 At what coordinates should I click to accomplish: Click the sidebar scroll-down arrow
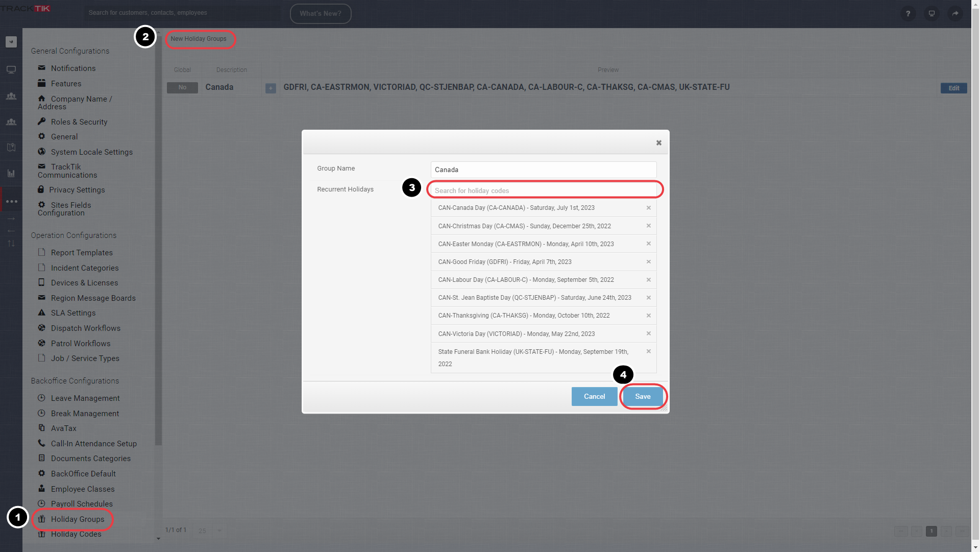click(158, 539)
